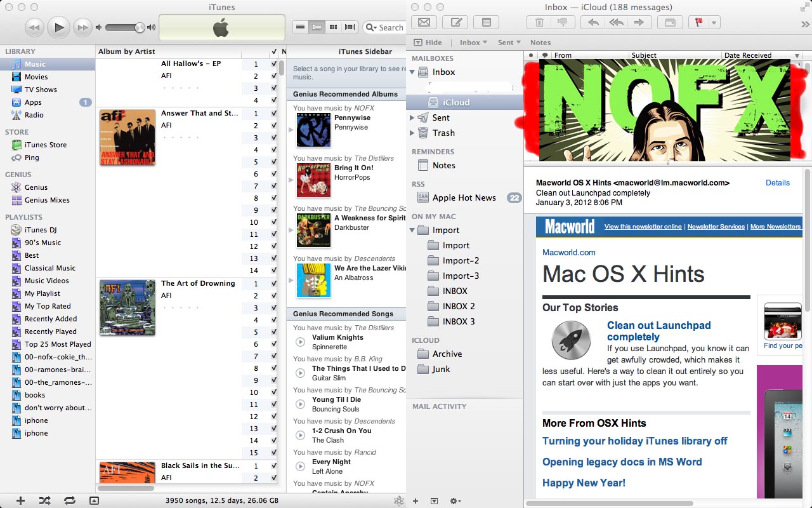Delete the selected message in Mail
812x508 pixels.
click(539, 23)
